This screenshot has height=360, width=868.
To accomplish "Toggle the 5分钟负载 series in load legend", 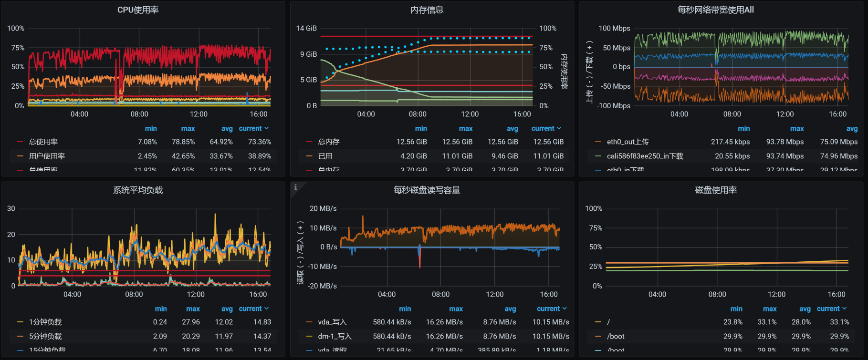I will (45, 336).
